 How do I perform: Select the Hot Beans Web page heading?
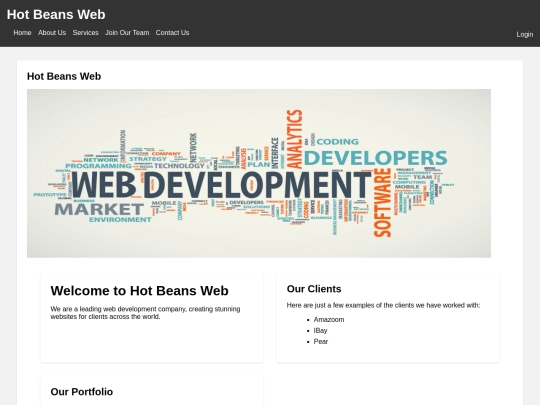(x=64, y=76)
